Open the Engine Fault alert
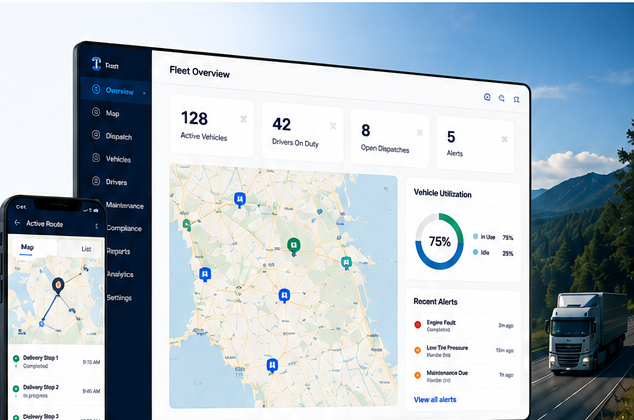 464,325
